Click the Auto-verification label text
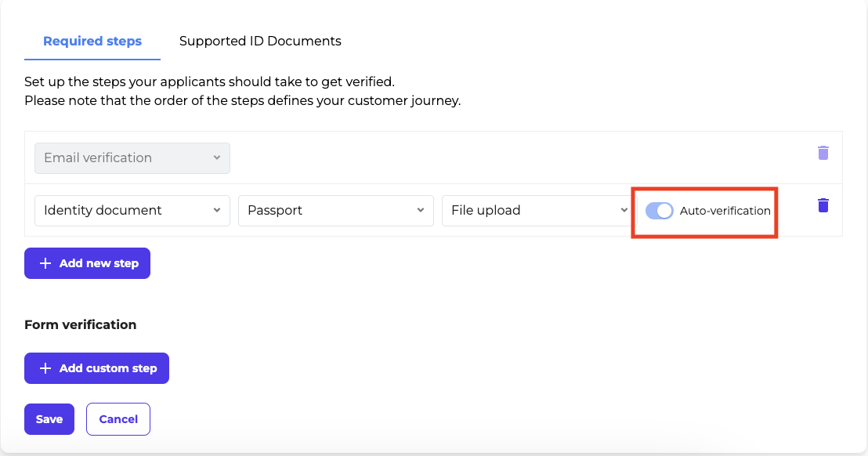 pyautogui.click(x=725, y=210)
